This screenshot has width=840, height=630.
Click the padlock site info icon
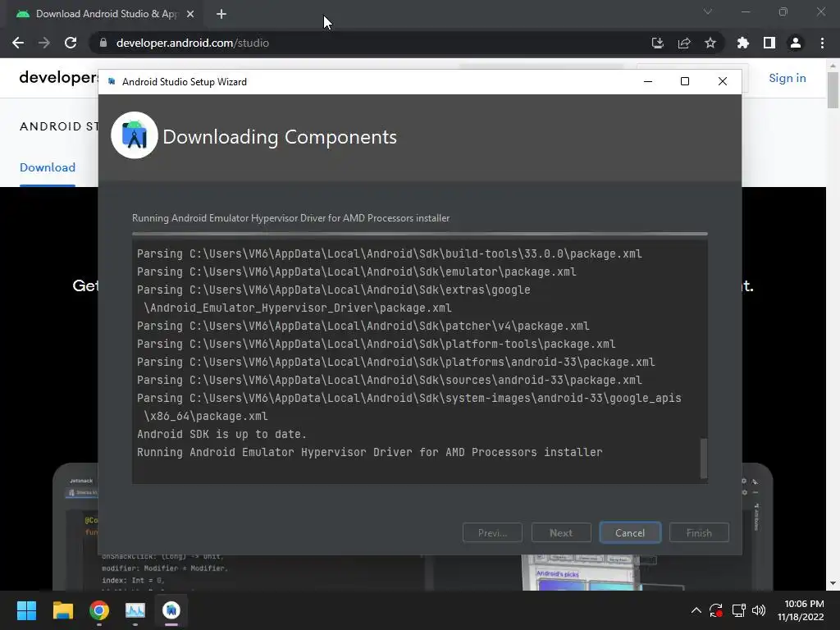click(x=103, y=43)
